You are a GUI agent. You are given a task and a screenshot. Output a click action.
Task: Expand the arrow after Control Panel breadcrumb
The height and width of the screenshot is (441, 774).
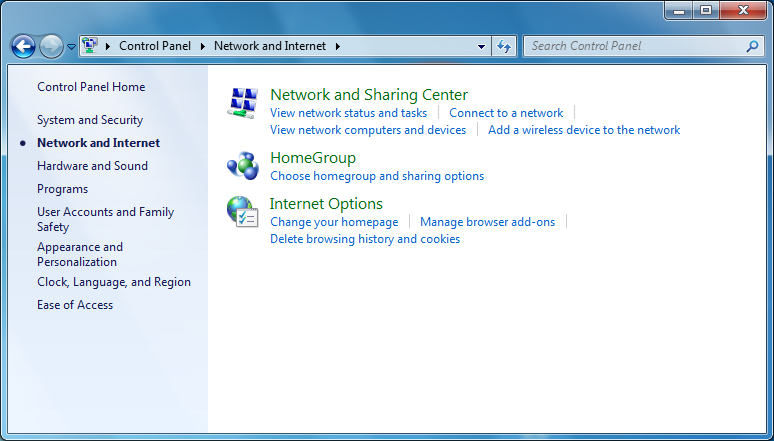(x=203, y=46)
